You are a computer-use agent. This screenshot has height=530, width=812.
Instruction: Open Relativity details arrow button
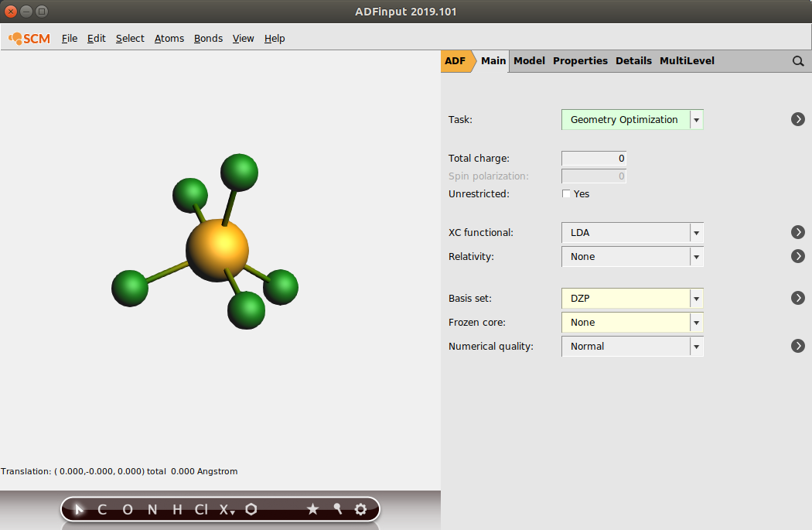tap(798, 256)
